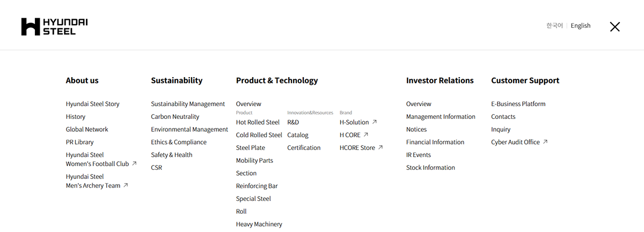Open the R&D link
The image size is (644, 232).
(293, 122)
